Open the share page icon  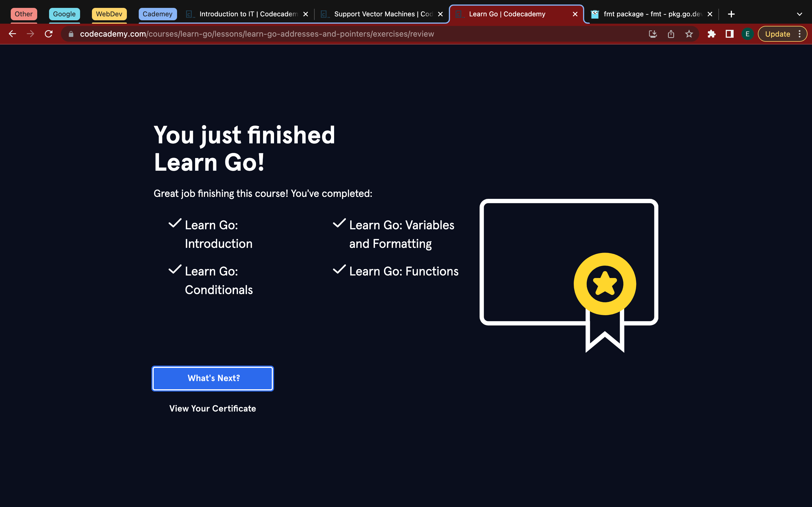(671, 34)
